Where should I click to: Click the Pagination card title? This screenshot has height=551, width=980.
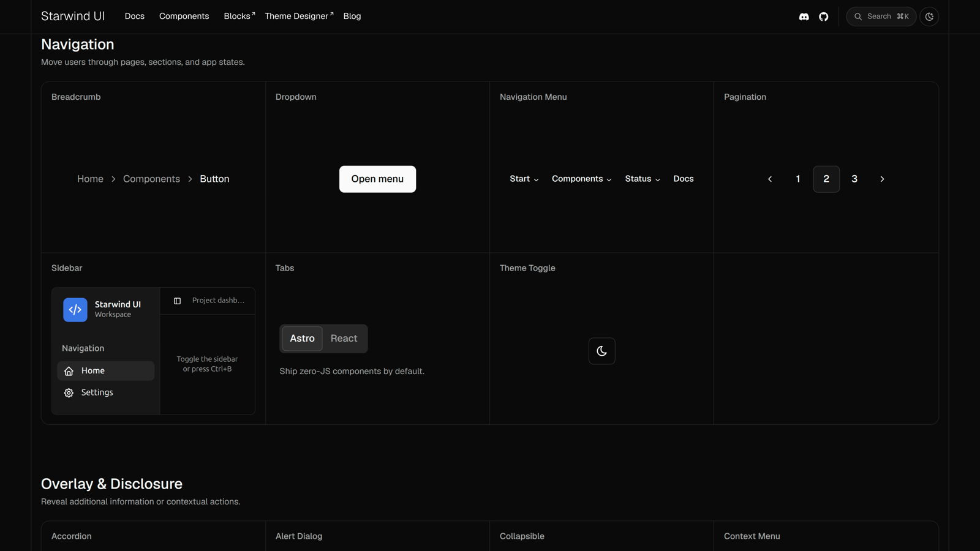[745, 97]
